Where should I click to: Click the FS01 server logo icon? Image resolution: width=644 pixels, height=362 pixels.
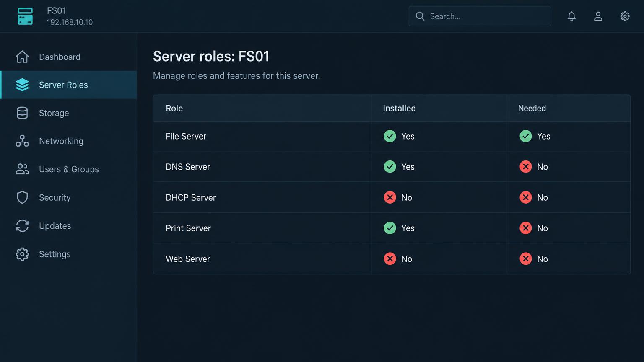(x=25, y=16)
